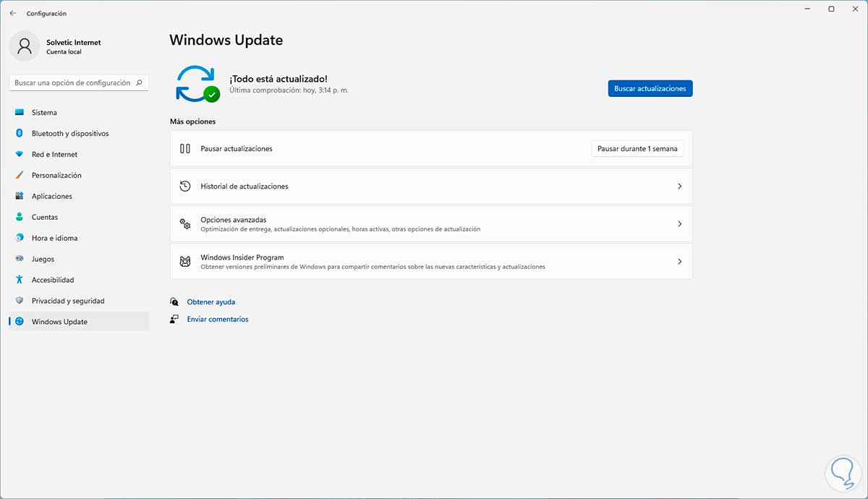
Task: Click Configuración window title text
Action: (46, 13)
